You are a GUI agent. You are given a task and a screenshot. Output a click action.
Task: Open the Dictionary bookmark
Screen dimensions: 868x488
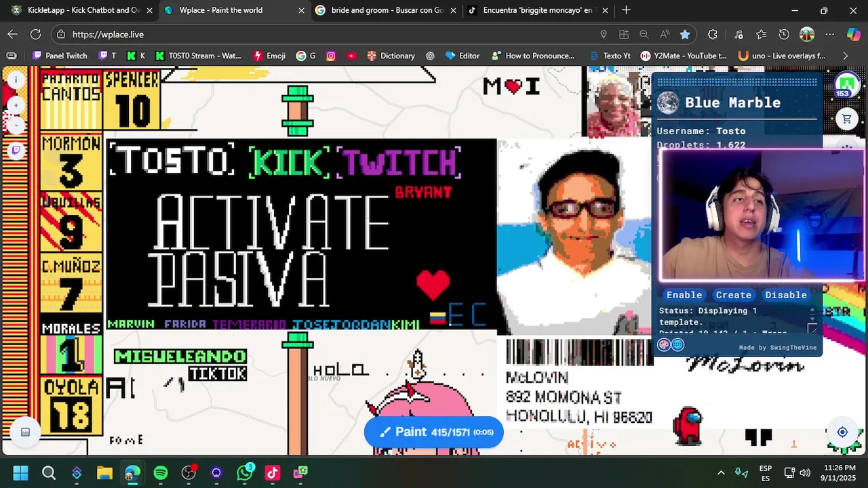[391, 56]
